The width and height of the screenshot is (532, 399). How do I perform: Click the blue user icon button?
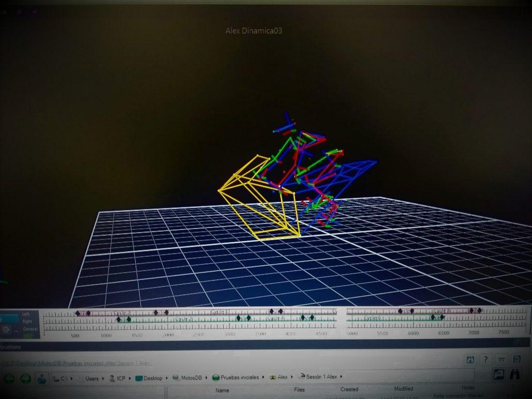click(x=42, y=378)
